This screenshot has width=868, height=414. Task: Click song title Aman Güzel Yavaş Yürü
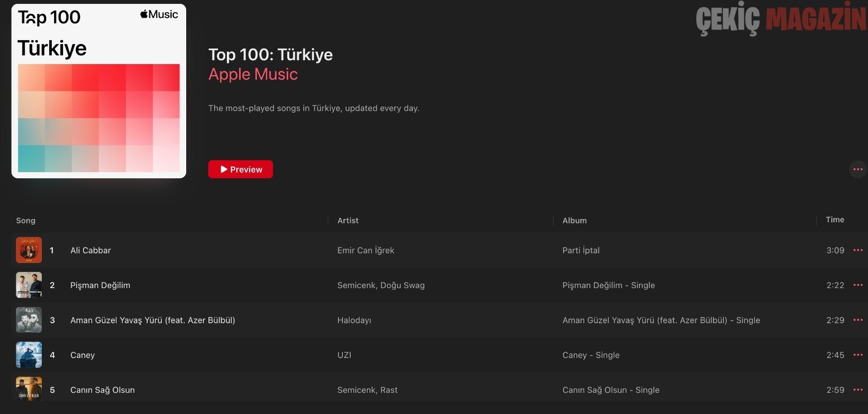[x=153, y=320]
